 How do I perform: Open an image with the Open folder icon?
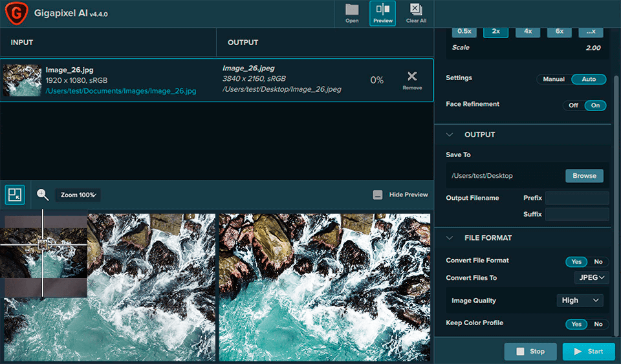[352, 14]
